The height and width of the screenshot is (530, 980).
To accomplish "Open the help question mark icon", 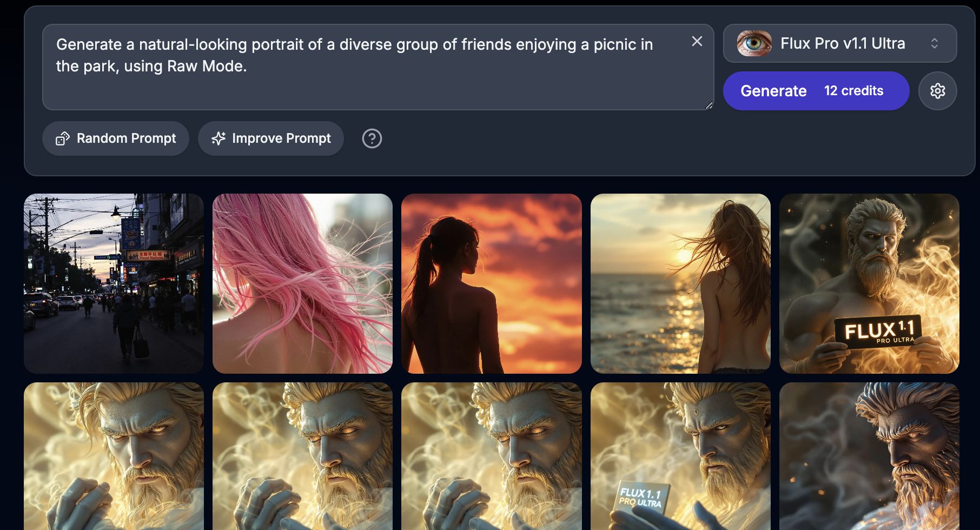I will coord(372,138).
